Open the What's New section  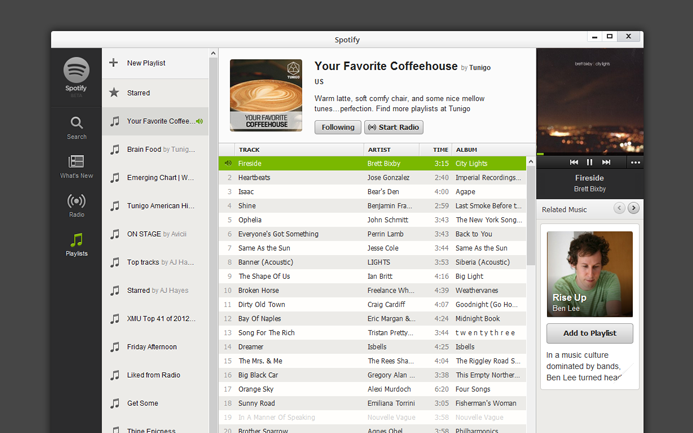click(x=76, y=167)
